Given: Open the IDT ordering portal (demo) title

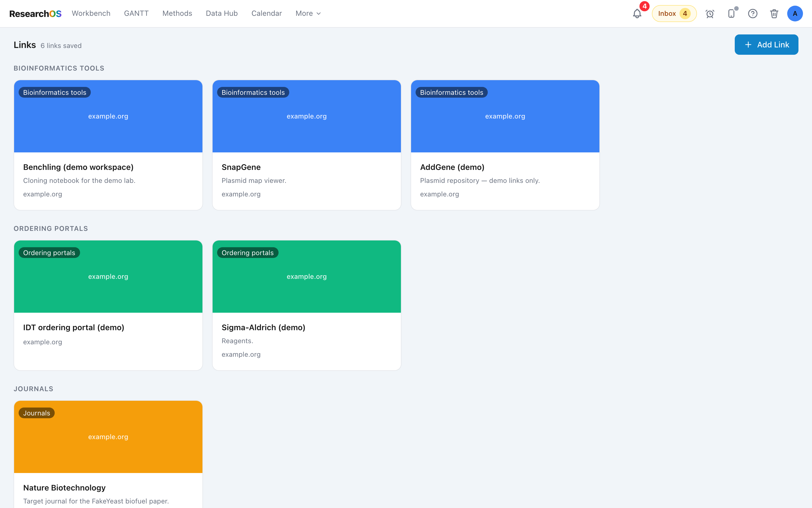Looking at the screenshot, I should [x=74, y=327].
